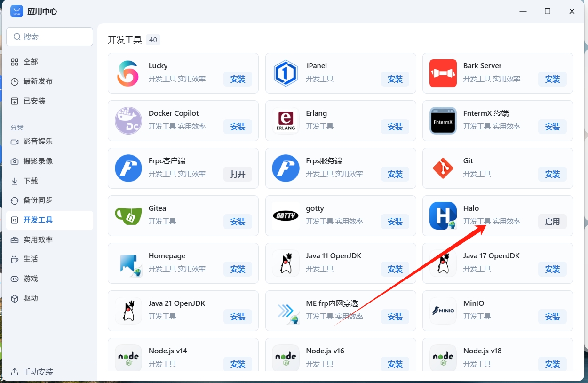Image resolution: width=588 pixels, height=383 pixels.
Task: Select the Docker Copilot icon
Action: [128, 121]
